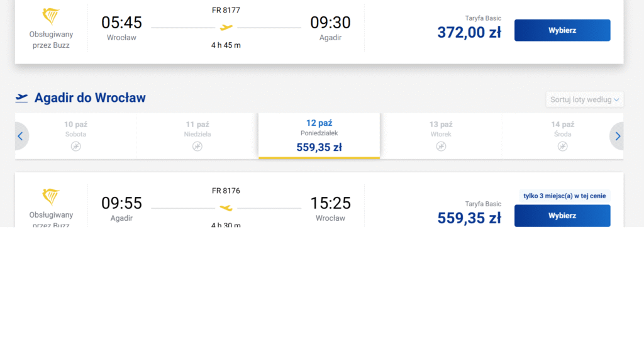The height and width of the screenshot is (363, 644).
Task: Choose the 14 paź Środa date tab
Action: pos(563,129)
